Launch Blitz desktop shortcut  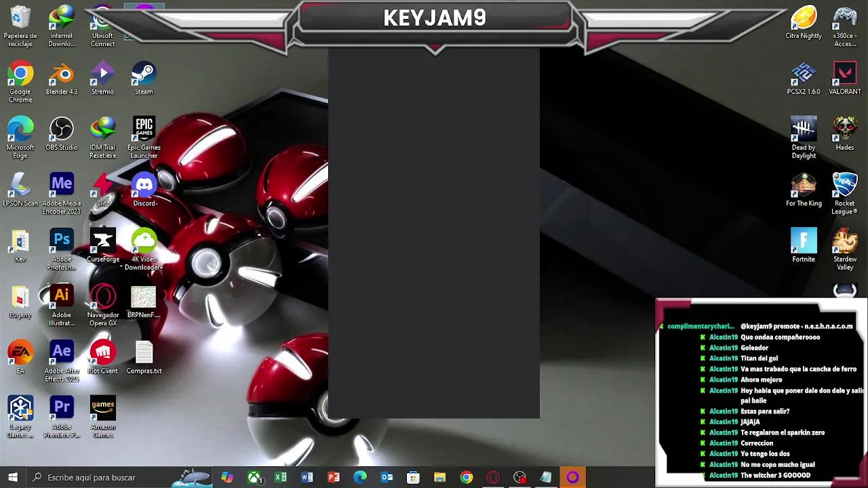coord(102,189)
